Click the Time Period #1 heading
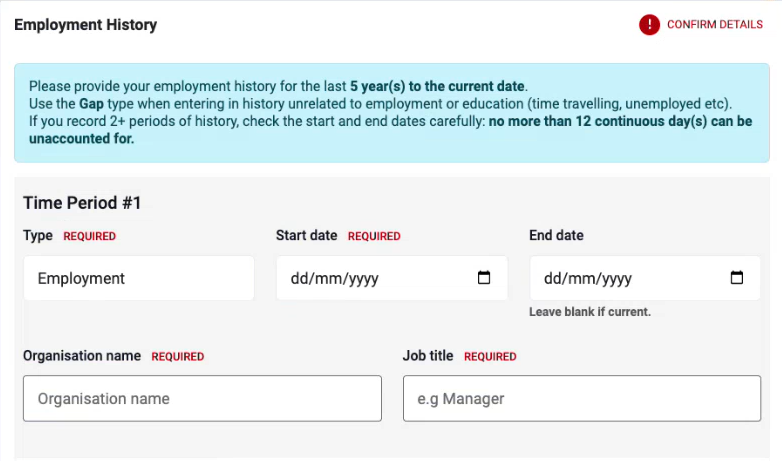 pyautogui.click(x=82, y=203)
